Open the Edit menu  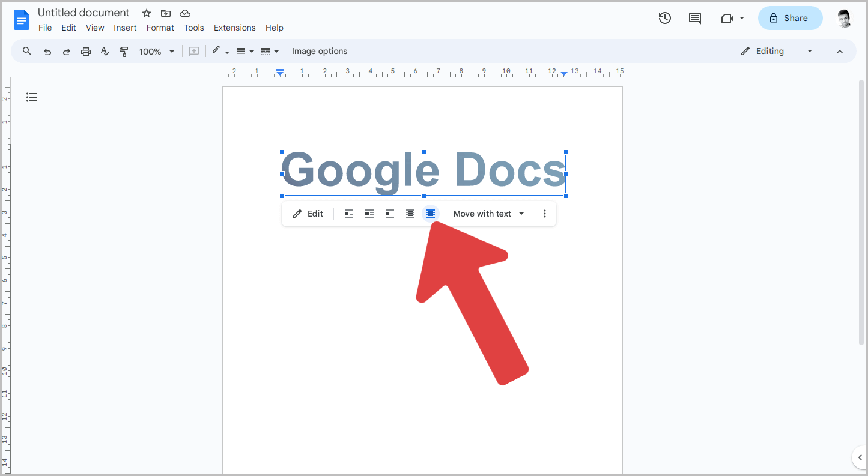tap(69, 28)
